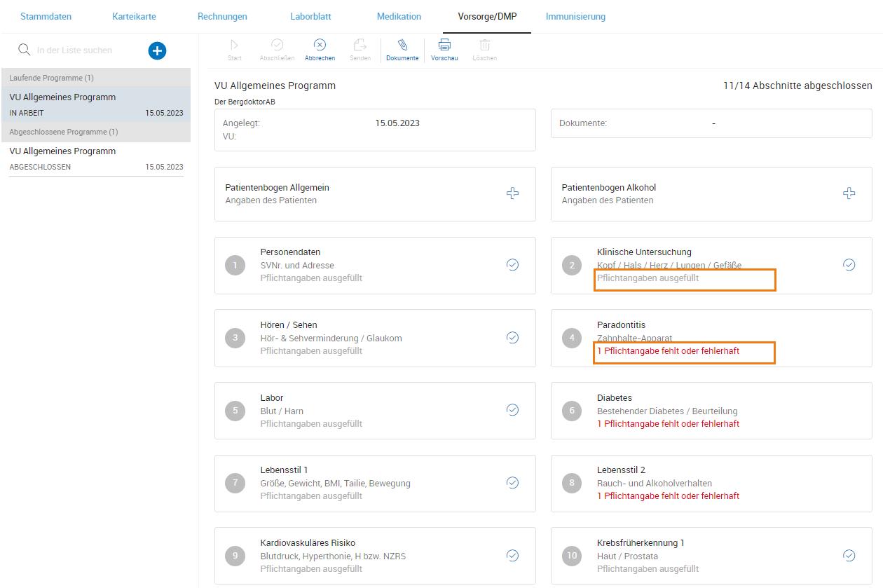The width and height of the screenshot is (883, 588).
Task: Go to the Immunisierung tab
Action: (x=575, y=16)
